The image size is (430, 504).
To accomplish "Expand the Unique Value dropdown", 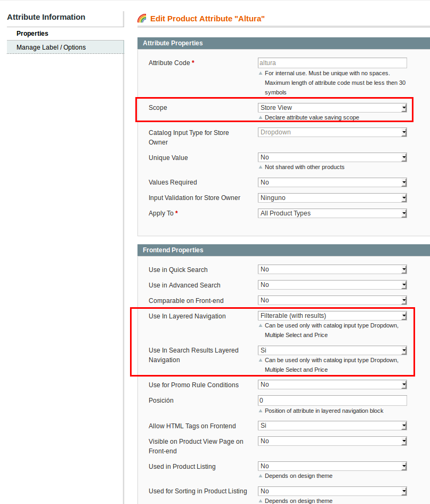I will tap(332, 157).
